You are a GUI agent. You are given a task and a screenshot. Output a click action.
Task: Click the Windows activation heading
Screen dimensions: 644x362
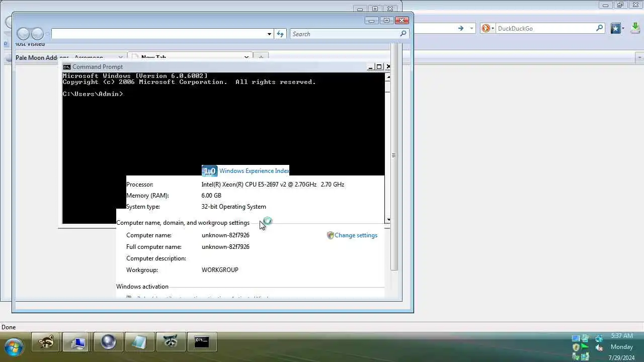[142, 287]
